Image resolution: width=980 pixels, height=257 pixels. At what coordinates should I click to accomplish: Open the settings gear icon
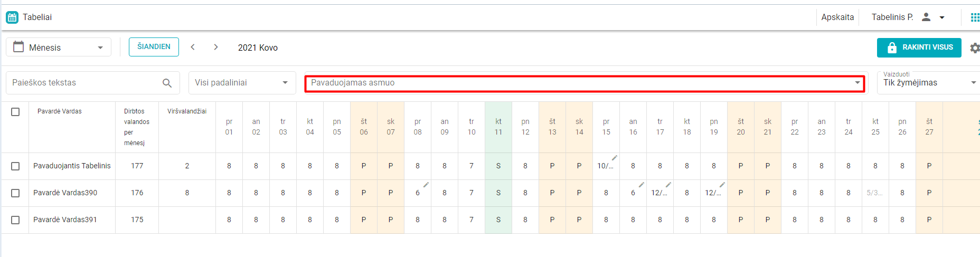click(x=975, y=48)
